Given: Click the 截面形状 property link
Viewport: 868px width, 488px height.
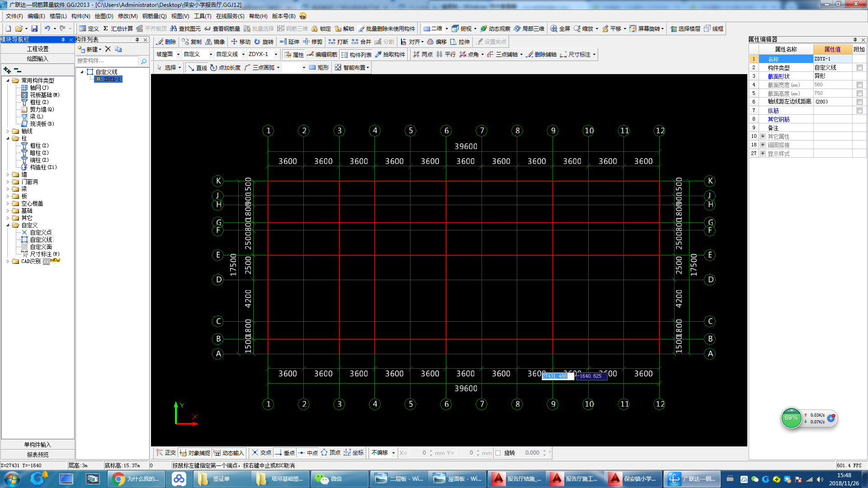Looking at the screenshot, I should coord(778,76).
